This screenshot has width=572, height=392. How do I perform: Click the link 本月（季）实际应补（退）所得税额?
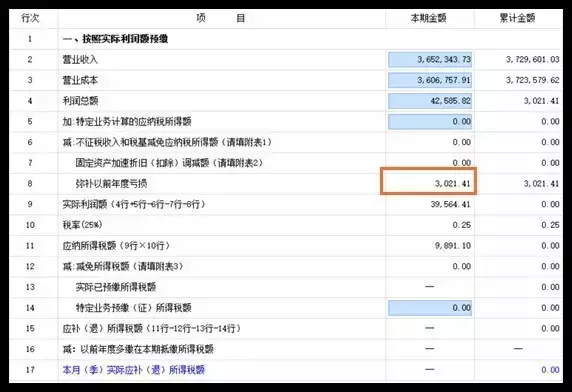(x=134, y=370)
